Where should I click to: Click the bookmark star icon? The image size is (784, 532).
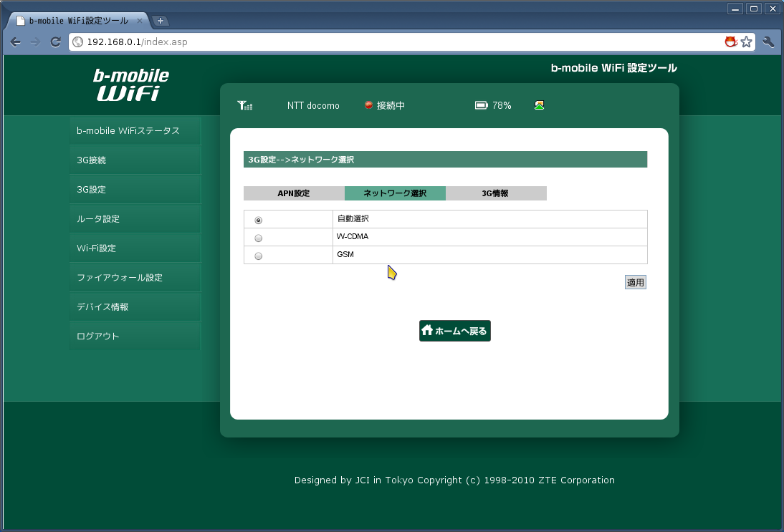pos(747,42)
